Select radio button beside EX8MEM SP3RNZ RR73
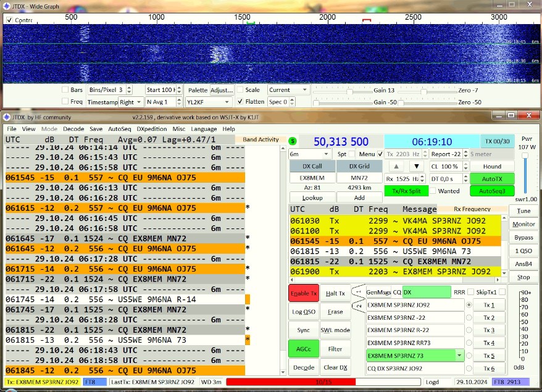Viewport: 542px width, 392px height. [469, 343]
